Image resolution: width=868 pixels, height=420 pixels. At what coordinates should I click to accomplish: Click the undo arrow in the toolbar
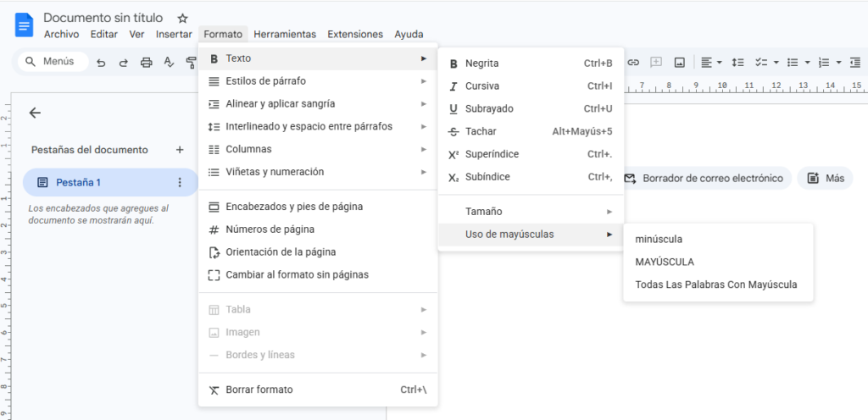pos(101,63)
